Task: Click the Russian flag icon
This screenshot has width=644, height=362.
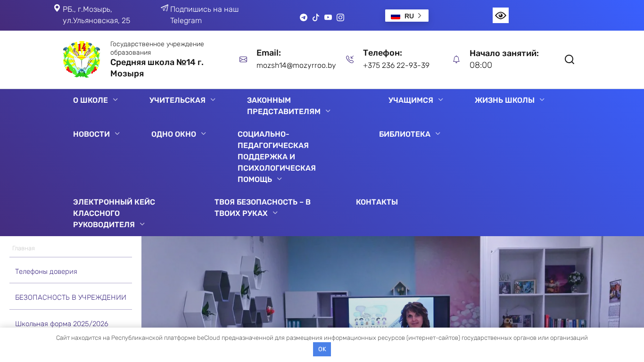Action: pyautogui.click(x=396, y=16)
